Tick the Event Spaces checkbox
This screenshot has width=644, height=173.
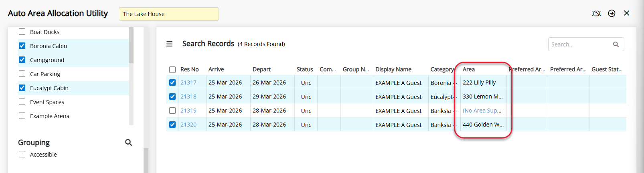(x=22, y=102)
